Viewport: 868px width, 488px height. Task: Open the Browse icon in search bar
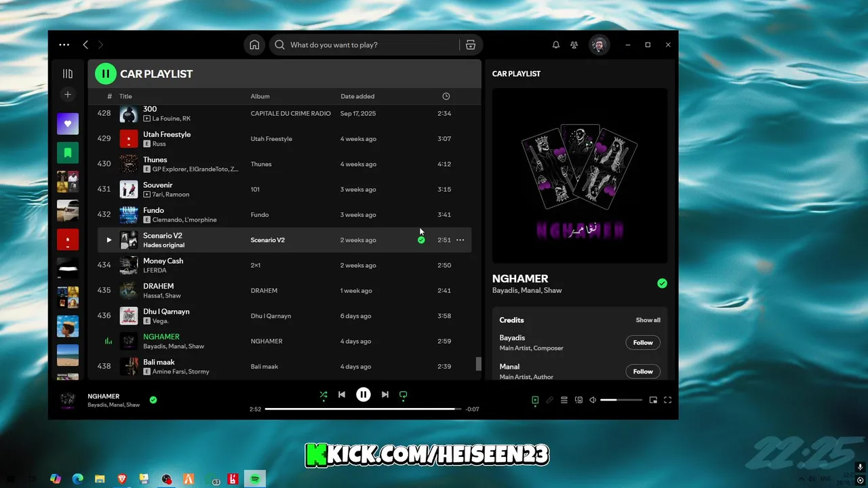point(471,45)
